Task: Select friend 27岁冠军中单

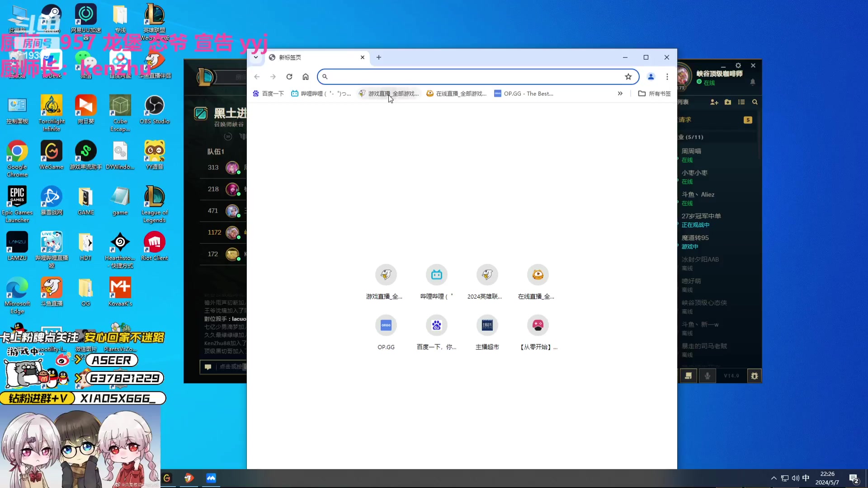Action: point(718,220)
